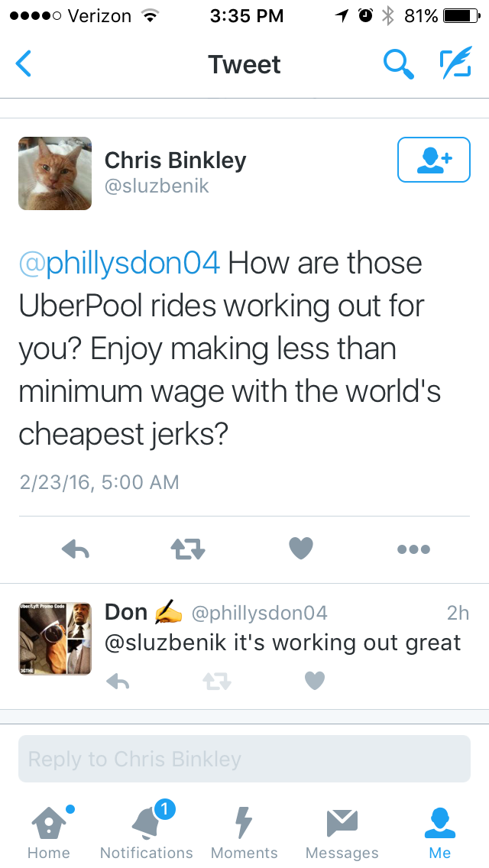489x868 pixels.
Task: Like Chris Binkley's tweet heart
Action: click(x=301, y=549)
